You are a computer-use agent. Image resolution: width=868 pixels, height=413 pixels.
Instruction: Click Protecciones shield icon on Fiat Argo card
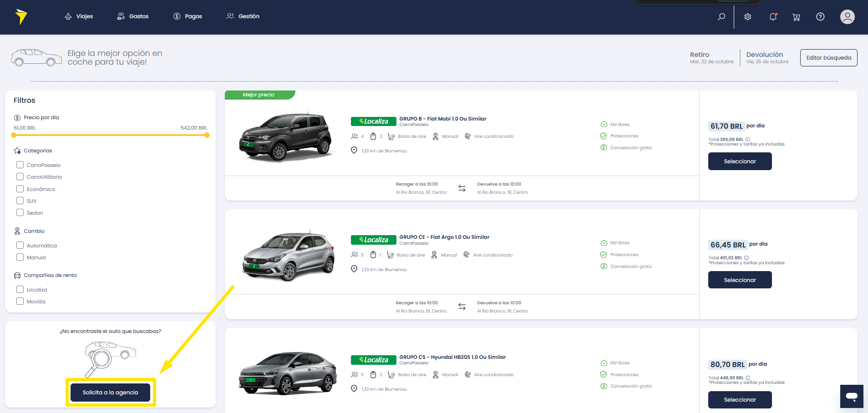pyautogui.click(x=604, y=255)
